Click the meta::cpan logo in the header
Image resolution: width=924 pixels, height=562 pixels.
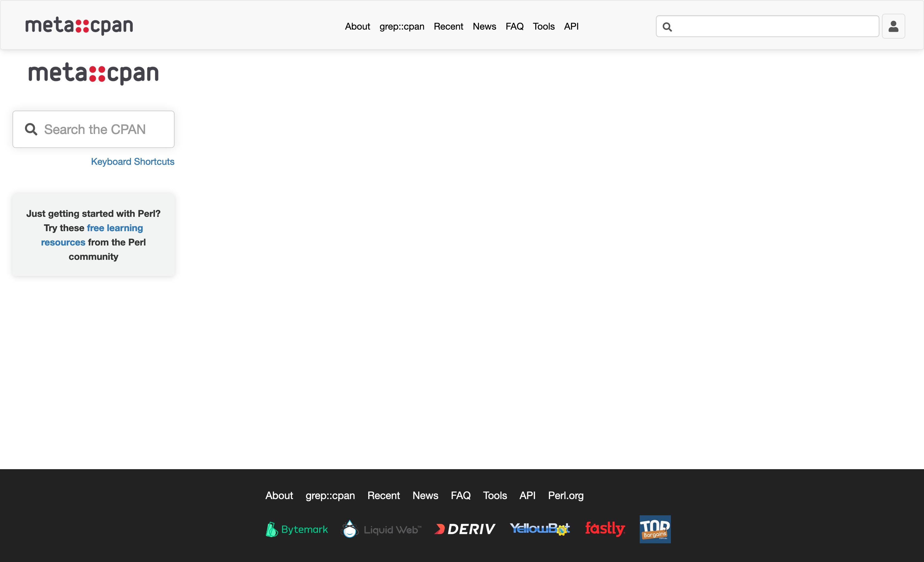[x=79, y=26]
